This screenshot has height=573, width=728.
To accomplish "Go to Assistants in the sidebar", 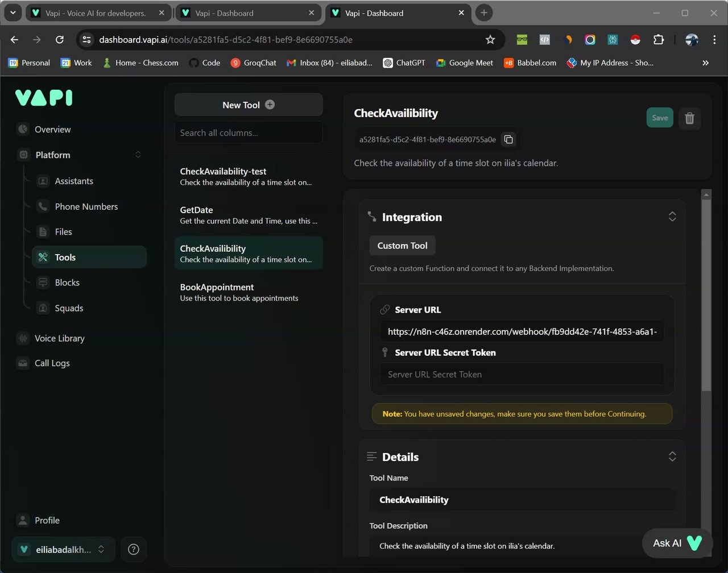I will tap(74, 181).
